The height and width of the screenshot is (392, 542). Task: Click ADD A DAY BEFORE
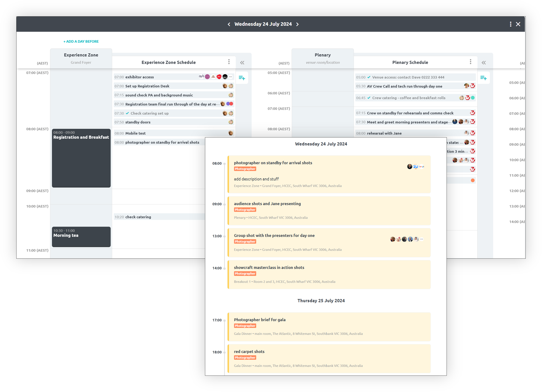(81, 41)
